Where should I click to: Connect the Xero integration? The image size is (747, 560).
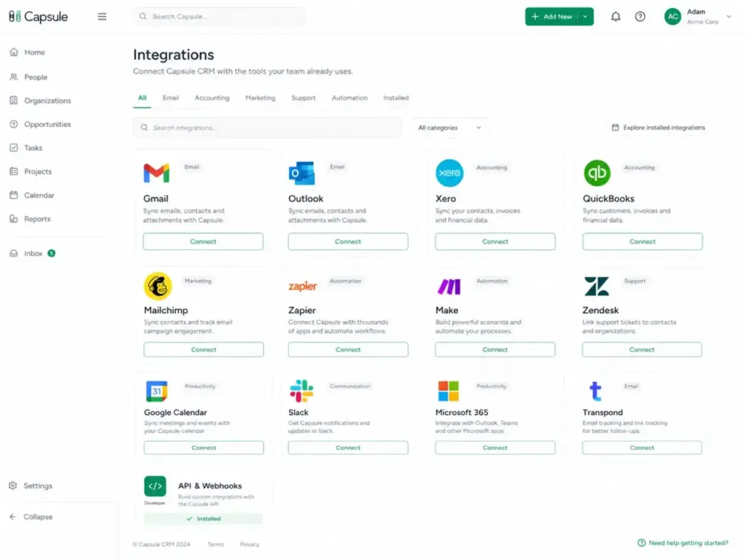coord(495,241)
